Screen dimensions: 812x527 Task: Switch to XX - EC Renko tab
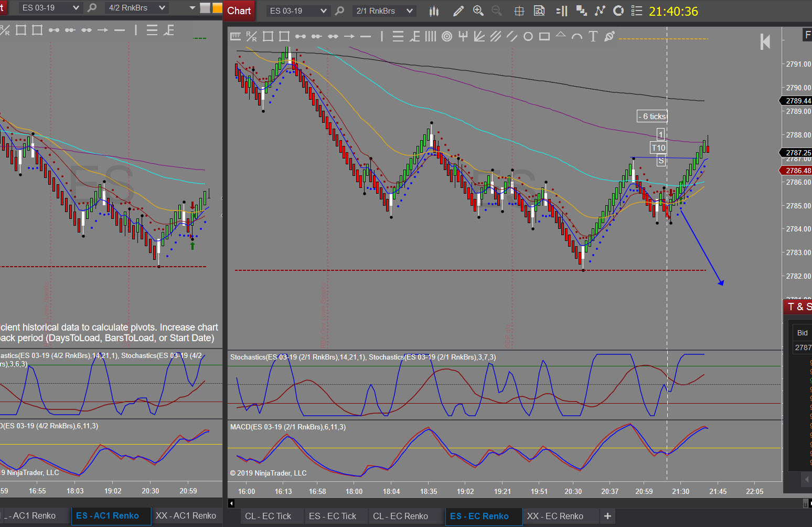click(x=555, y=517)
